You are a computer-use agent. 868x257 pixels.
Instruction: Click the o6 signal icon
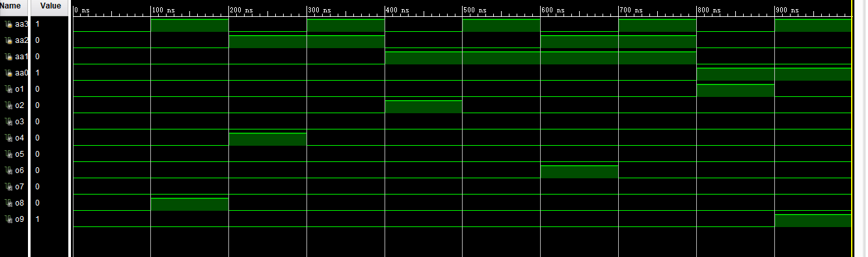[x=8, y=170]
